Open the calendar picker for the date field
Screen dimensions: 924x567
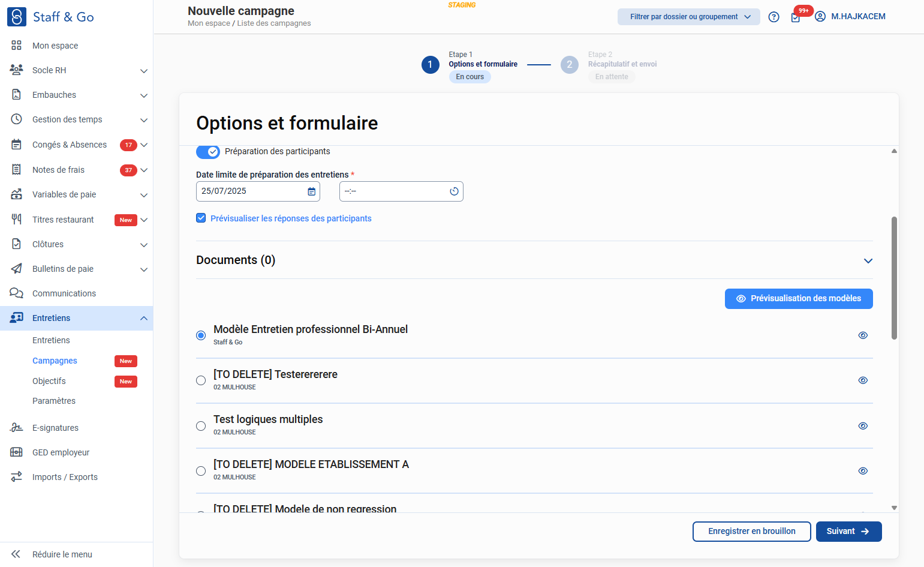point(312,191)
